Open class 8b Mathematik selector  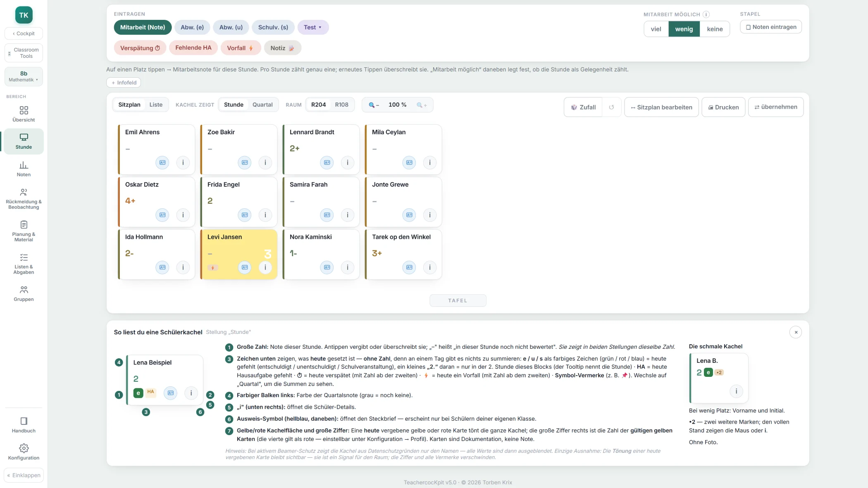click(x=24, y=76)
